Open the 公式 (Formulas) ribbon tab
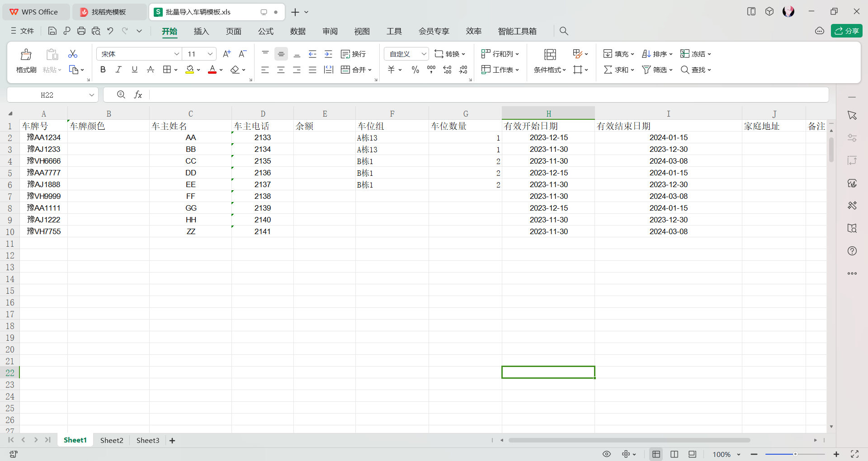 [x=265, y=31]
